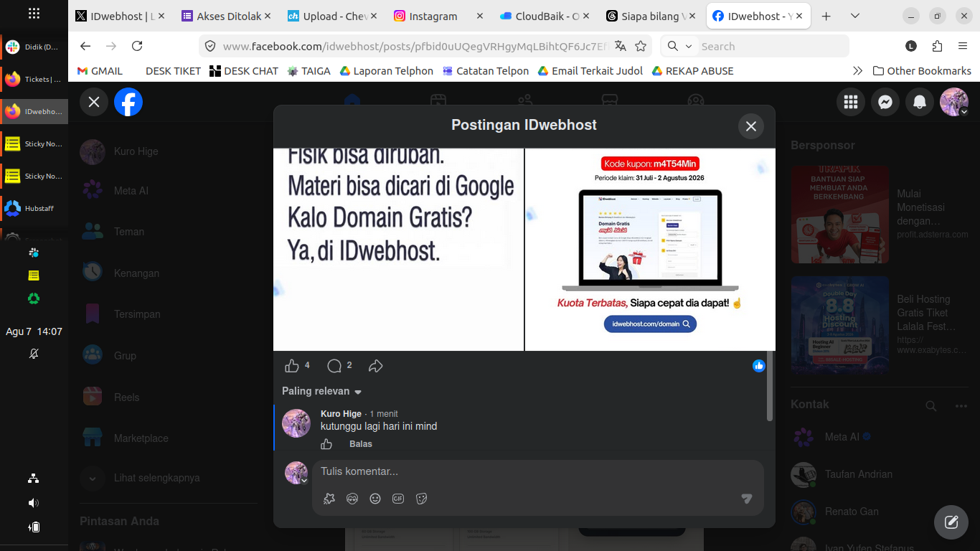
Task: Bookmark this page with the star icon
Action: (641, 46)
